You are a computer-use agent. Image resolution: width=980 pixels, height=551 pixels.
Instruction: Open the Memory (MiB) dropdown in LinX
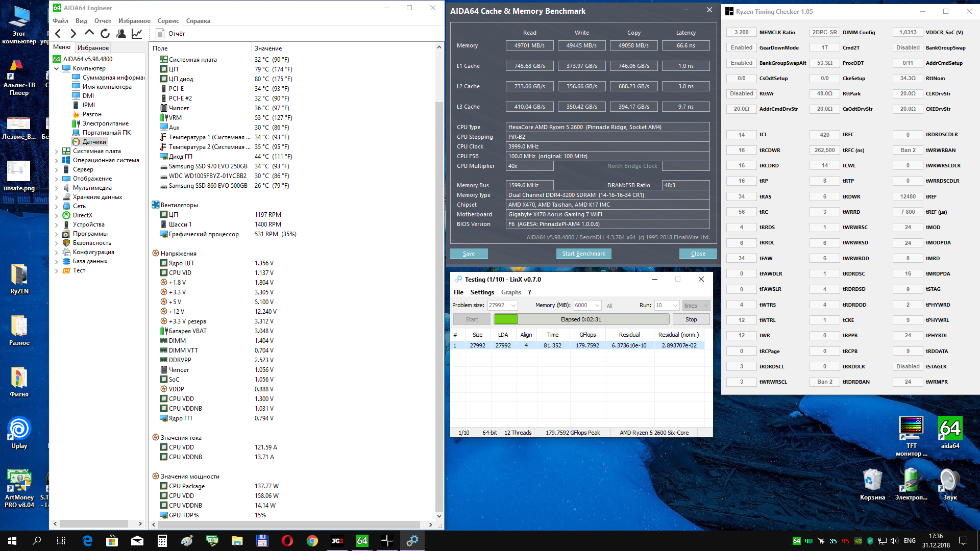[597, 306]
